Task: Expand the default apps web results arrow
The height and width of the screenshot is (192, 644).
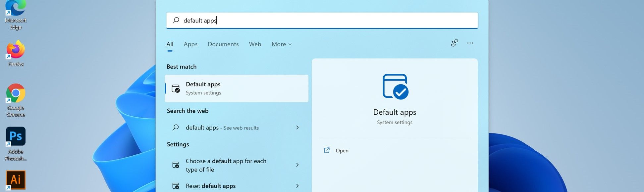Action: [x=297, y=128]
